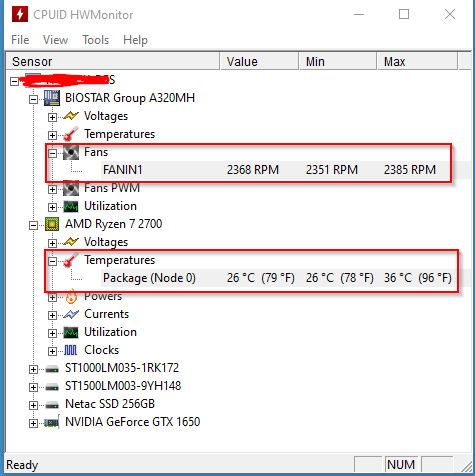Collapse the AMD Ryzen 7 2700 node
The width and height of the screenshot is (475, 476).
pyautogui.click(x=33, y=225)
